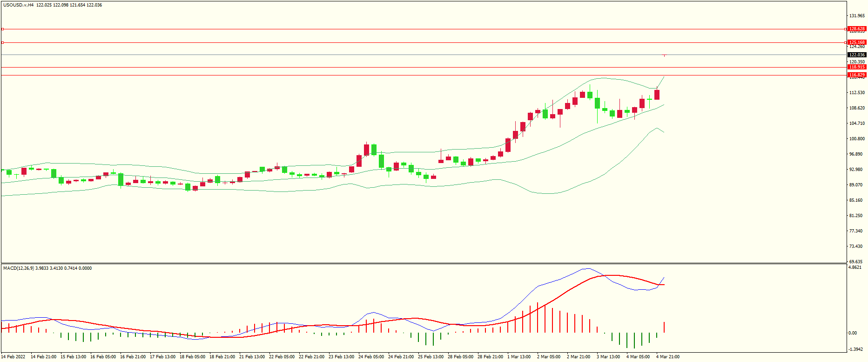Click the 108.620 price axis label
This screenshot has width=868, height=362.
857,108
